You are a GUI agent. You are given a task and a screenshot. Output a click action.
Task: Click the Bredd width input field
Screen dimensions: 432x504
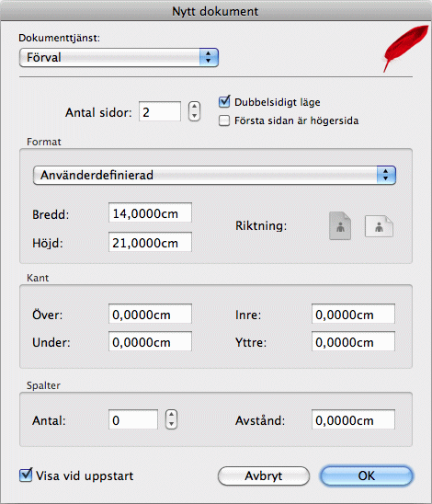click(x=150, y=212)
